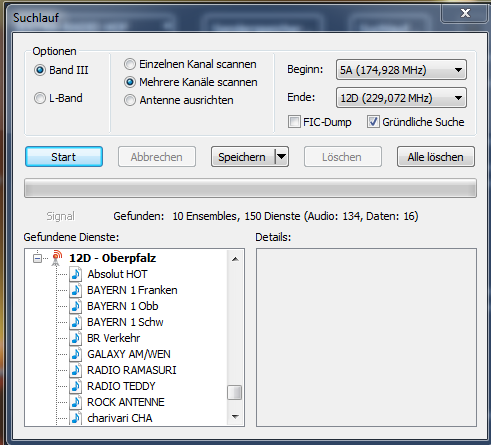491x445 pixels.
Task: Select BAYERN 1 Schw in the service list
Action: click(125, 322)
